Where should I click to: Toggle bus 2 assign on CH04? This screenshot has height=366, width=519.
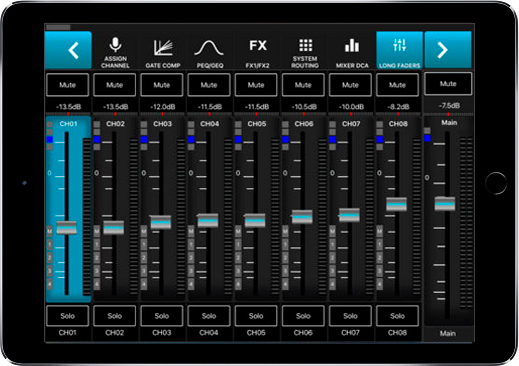coord(191,258)
